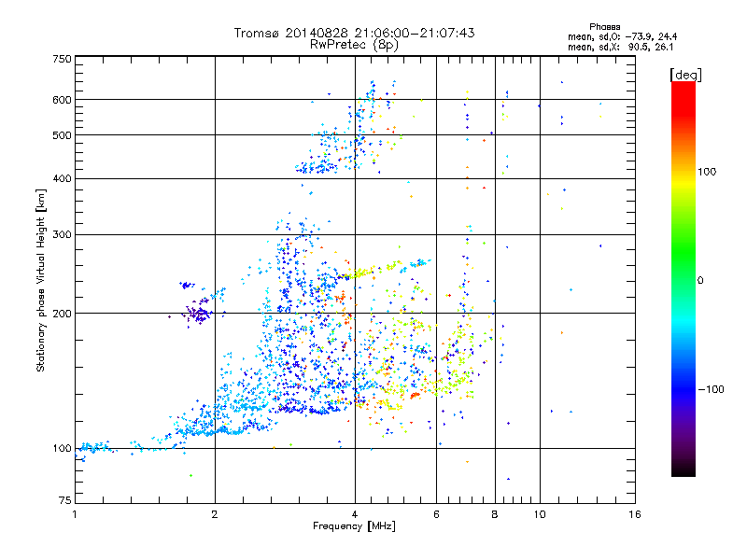
Task: Click the 'Stationary phase Virtual Height [km]' axis title
Action: click(41, 280)
